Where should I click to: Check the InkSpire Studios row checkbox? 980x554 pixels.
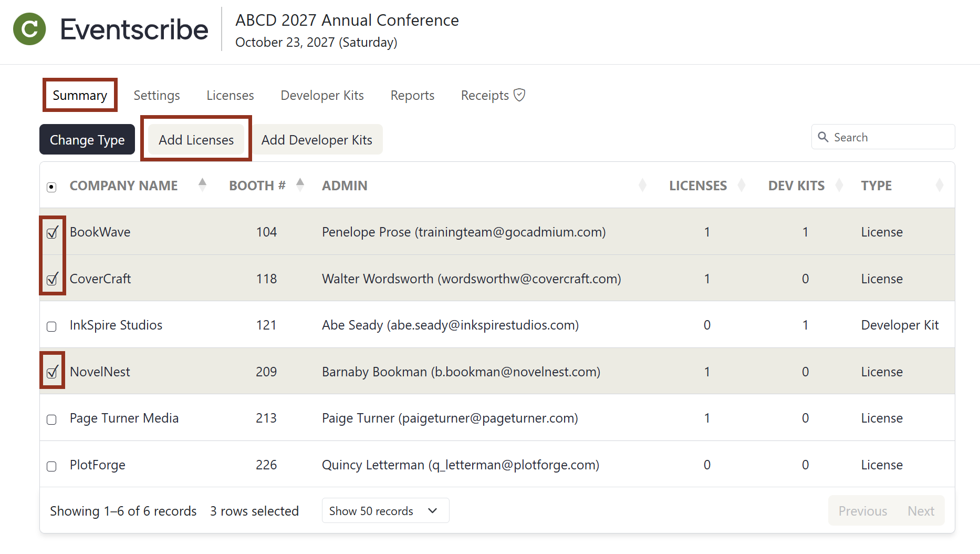51,326
